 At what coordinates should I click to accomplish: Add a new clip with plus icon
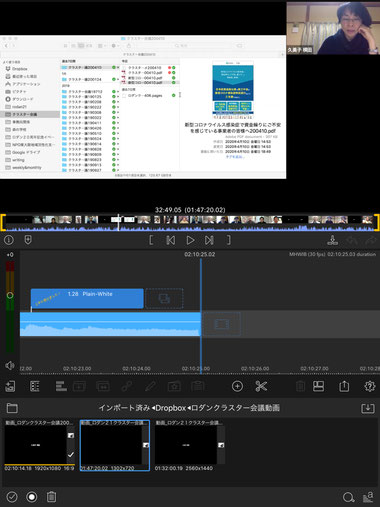[237, 386]
